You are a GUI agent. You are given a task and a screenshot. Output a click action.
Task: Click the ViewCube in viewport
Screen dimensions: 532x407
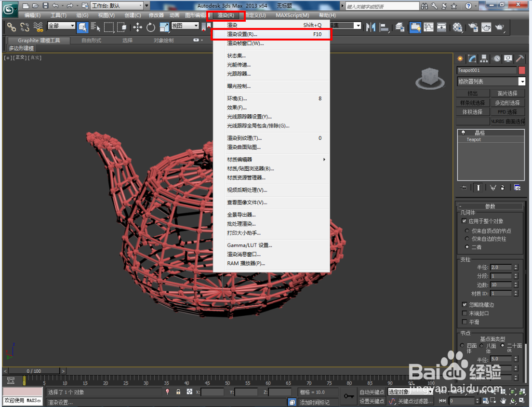[430, 78]
